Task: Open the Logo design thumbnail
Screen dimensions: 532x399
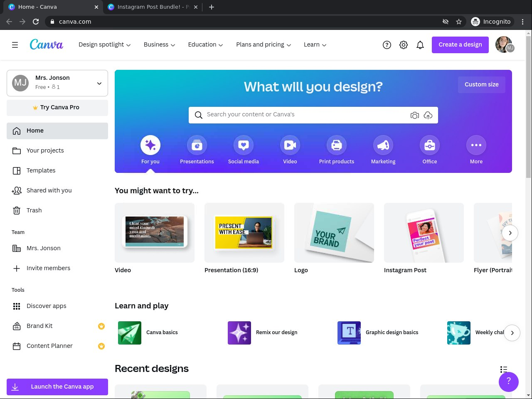Action: coord(334,233)
